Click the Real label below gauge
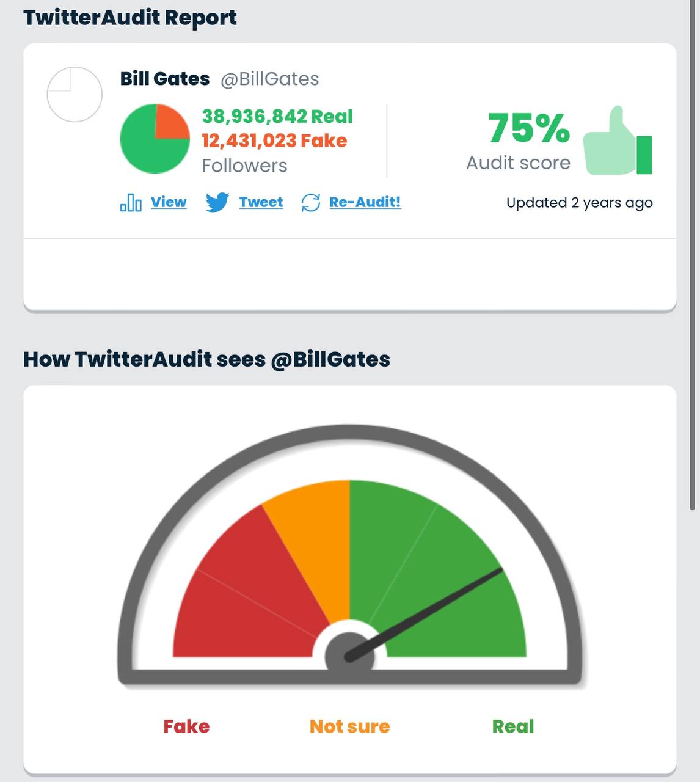 [513, 726]
